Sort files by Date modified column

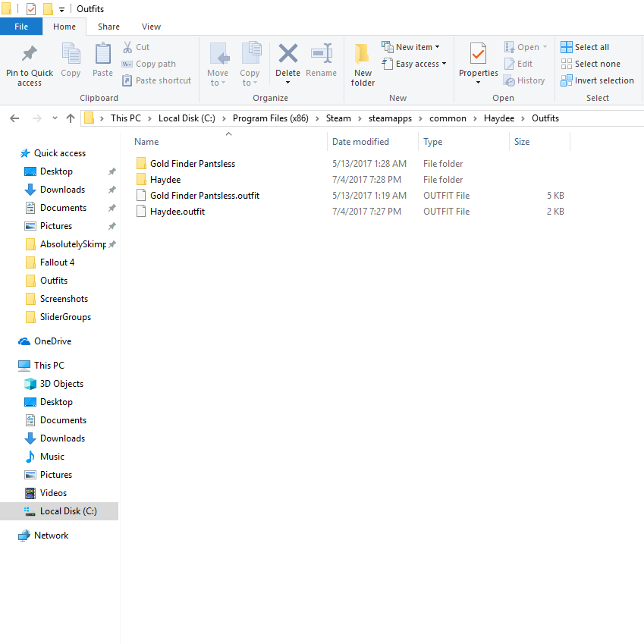pyautogui.click(x=360, y=142)
